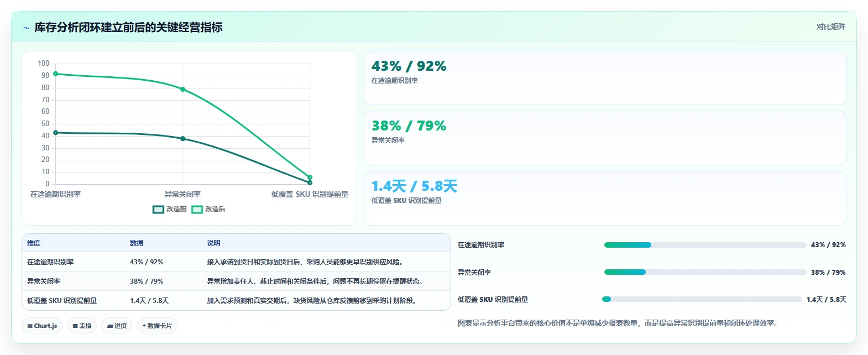Click the 表格 tag chip
Screen dimensions: 868x355
tap(82, 326)
